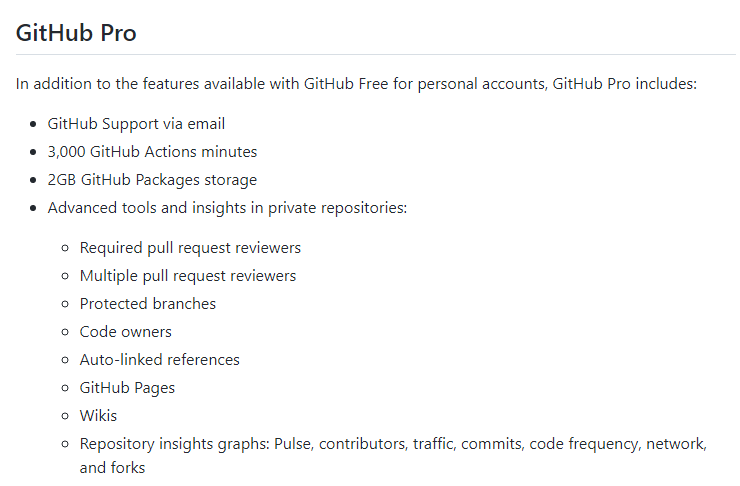Viewport: 740px width, 486px height.
Task: Click the Multiple pull request reviewers item
Action: click(x=188, y=276)
